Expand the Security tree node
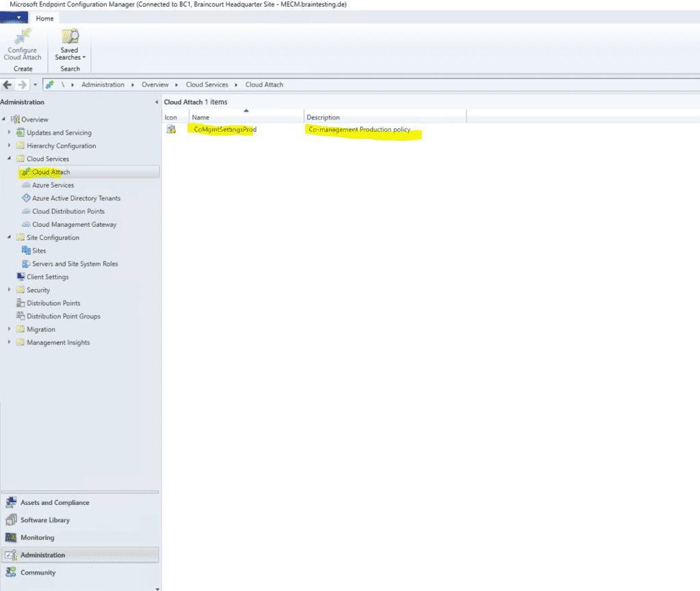 tap(8, 289)
